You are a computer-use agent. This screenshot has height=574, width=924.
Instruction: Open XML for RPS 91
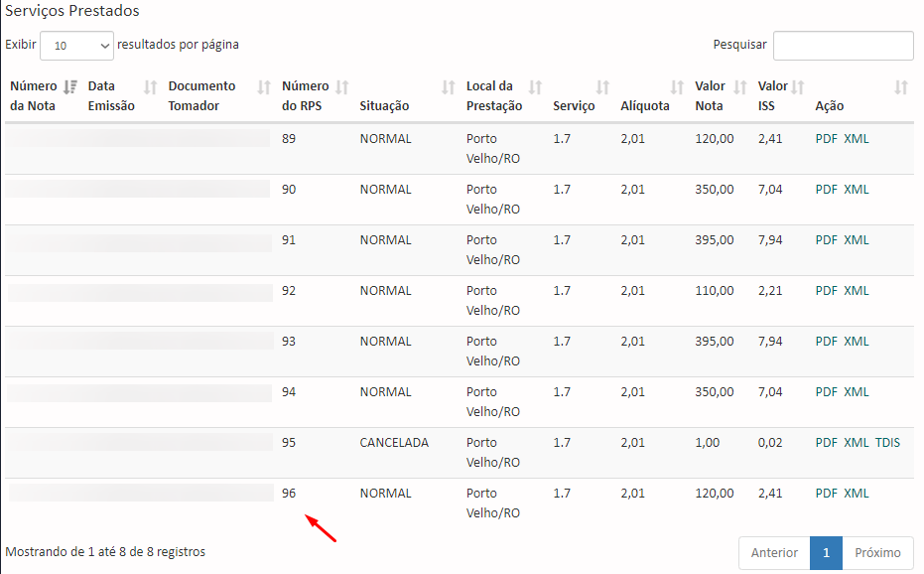[857, 240]
